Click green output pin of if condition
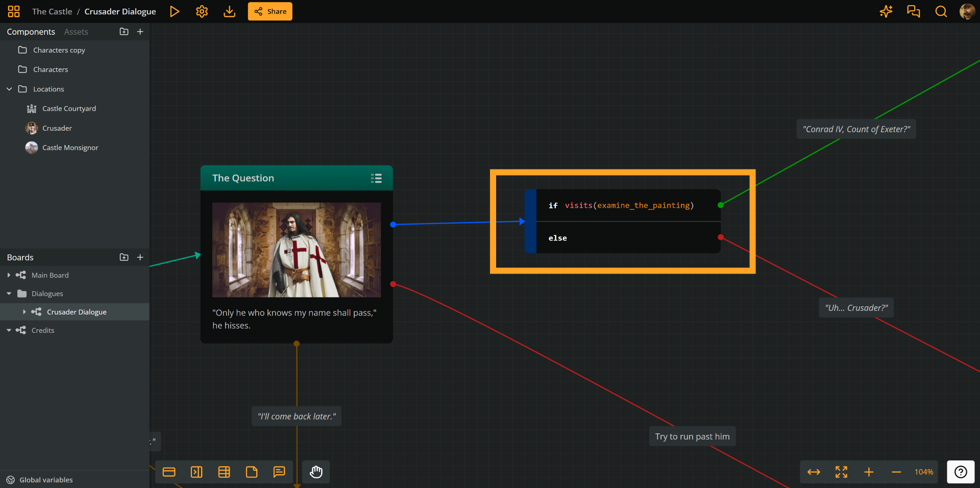Image resolution: width=980 pixels, height=488 pixels. click(x=721, y=205)
